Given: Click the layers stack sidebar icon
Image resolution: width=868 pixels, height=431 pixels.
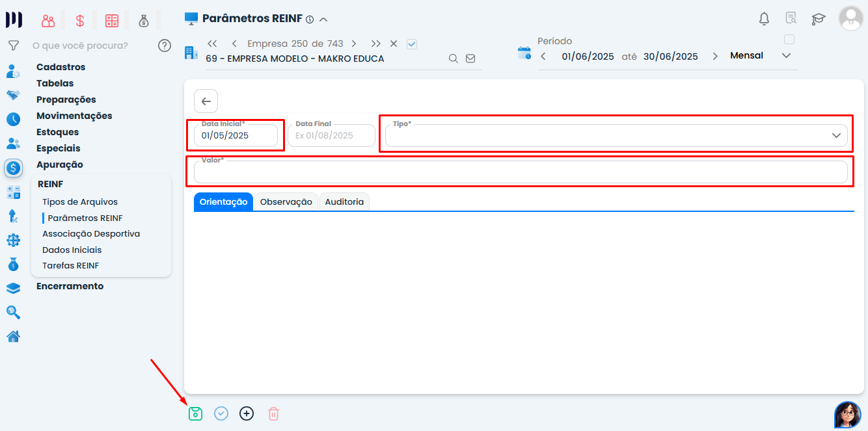Looking at the screenshot, I should pyautogui.click(x=13, y=288).
